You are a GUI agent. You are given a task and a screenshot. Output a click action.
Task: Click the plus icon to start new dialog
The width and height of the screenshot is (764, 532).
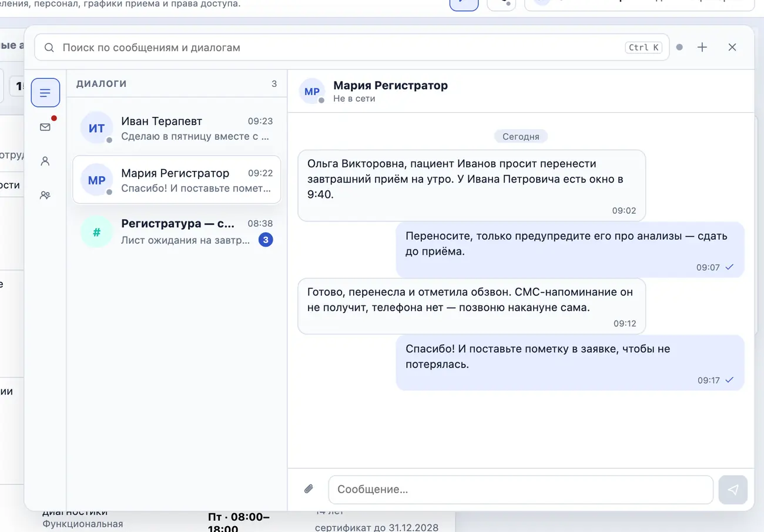click(x=702, y=48)
